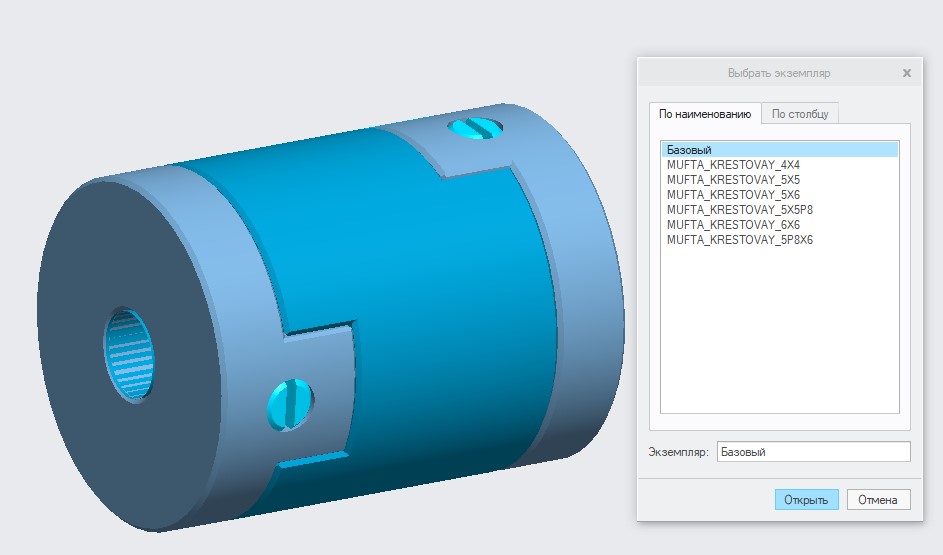The image size is (943, 555).
Task: Click the Открыть button
Action: point(806,500)
